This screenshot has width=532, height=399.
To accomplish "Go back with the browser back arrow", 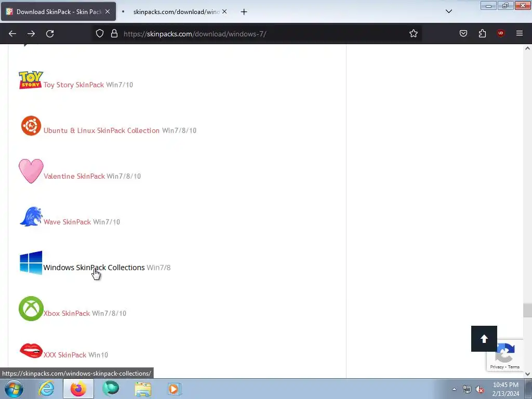I will pos(12,34).
